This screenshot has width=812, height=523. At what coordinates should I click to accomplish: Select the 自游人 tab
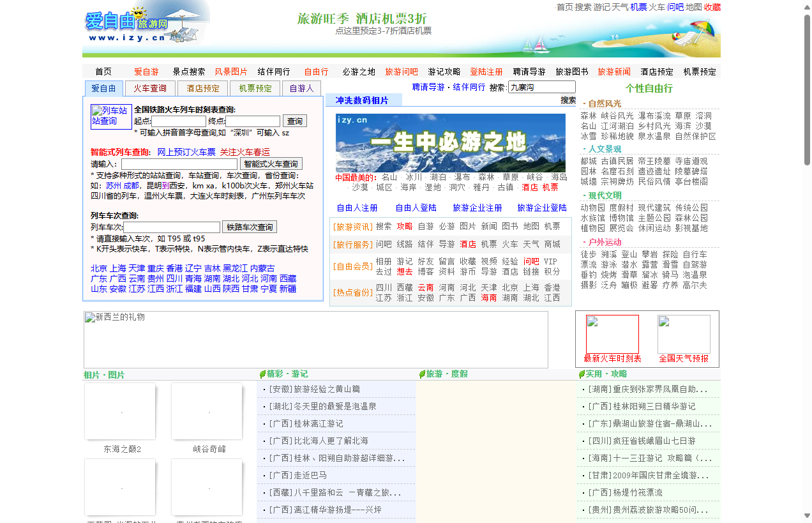coord(301,87)
